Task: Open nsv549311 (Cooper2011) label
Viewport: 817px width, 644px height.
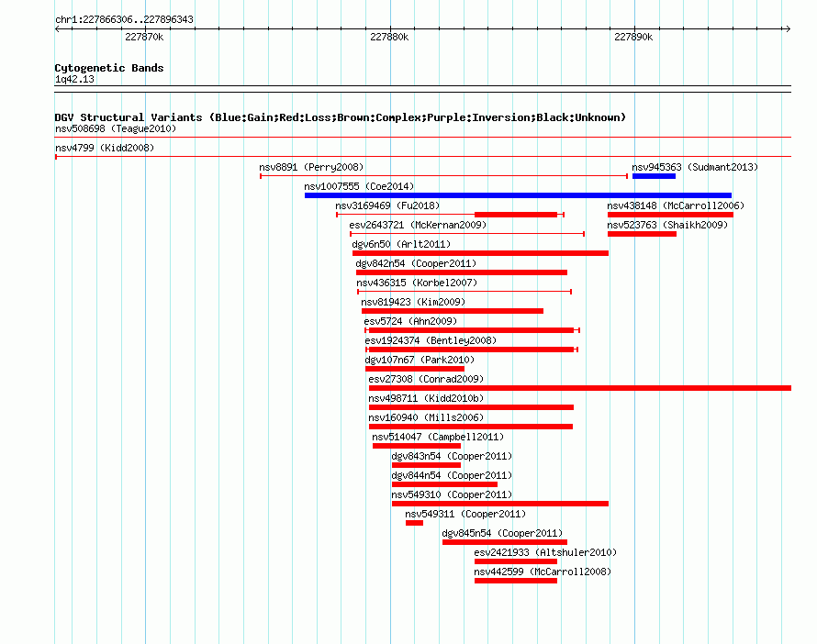Action: (x=465, y=514)
